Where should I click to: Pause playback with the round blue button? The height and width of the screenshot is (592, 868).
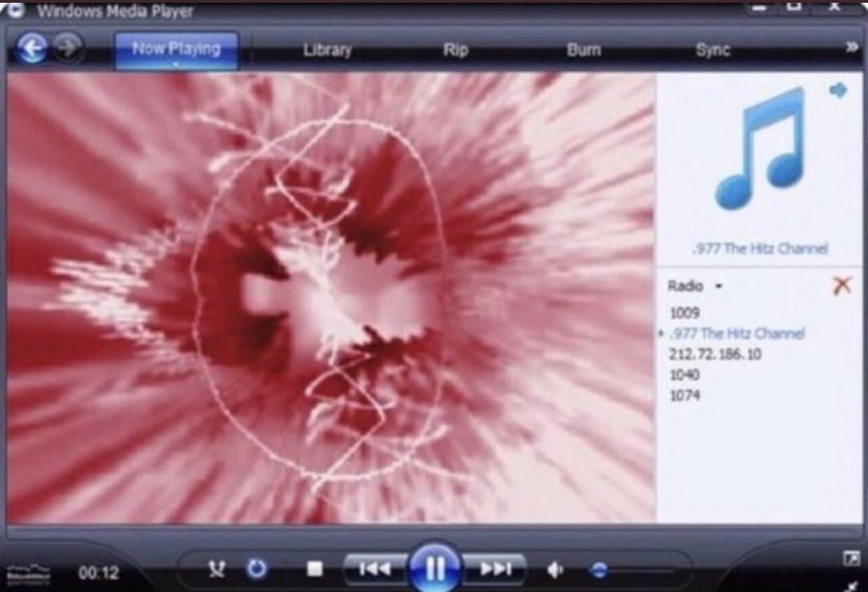(x=435, y=568)
